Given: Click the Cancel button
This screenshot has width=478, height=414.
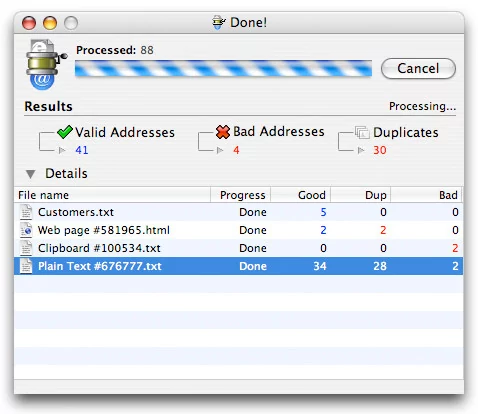Looking at the screenshot, I should click(x=418, y=69).
